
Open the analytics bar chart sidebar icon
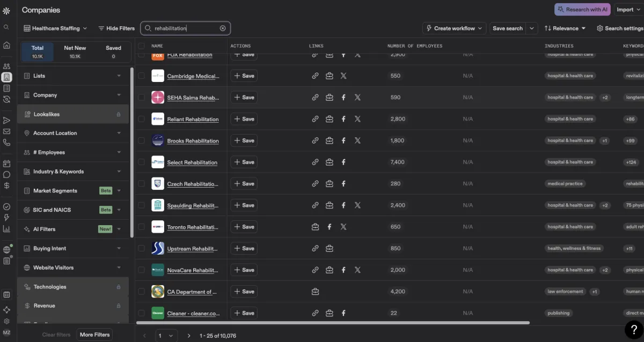pyautogui.click(x=6, y=229)
